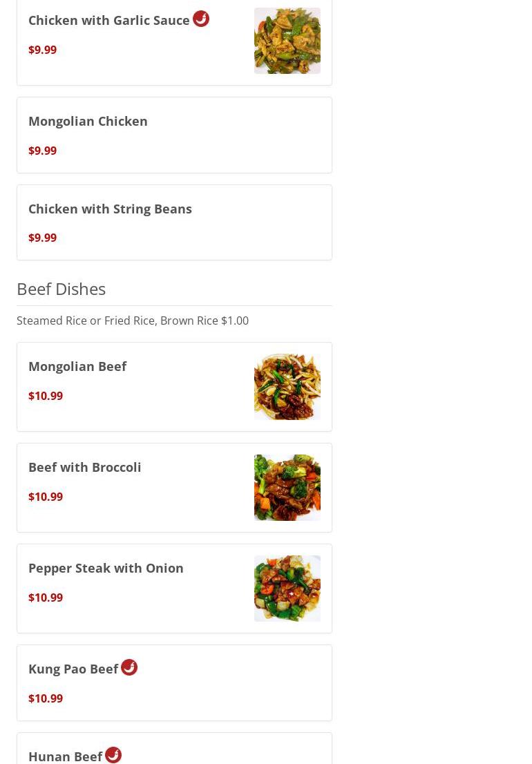
Task: Select the Kung Pao Beef title
Action: coord(73,669)
